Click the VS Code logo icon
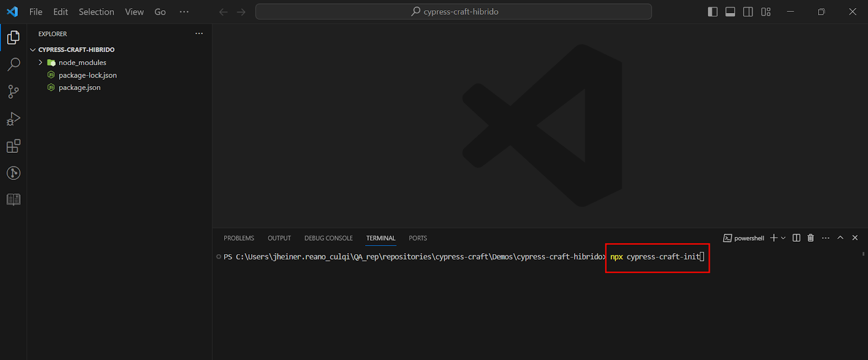868x360 pixels. click(12, 11)
